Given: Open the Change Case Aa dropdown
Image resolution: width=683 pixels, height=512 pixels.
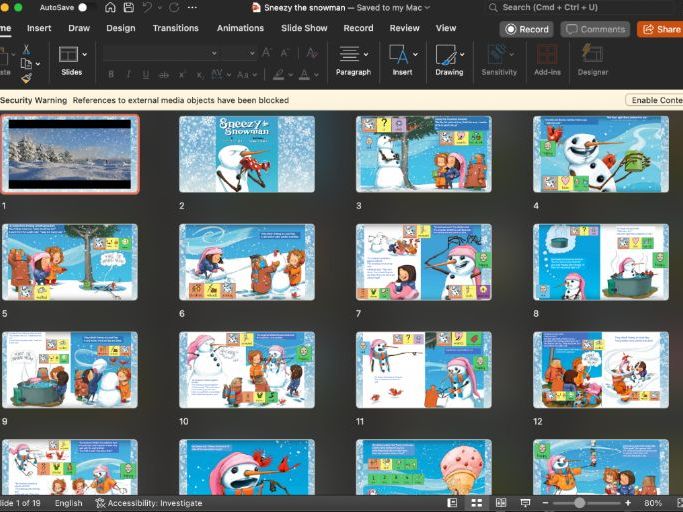Looking at the screenshot, I should tap(247, 75).
